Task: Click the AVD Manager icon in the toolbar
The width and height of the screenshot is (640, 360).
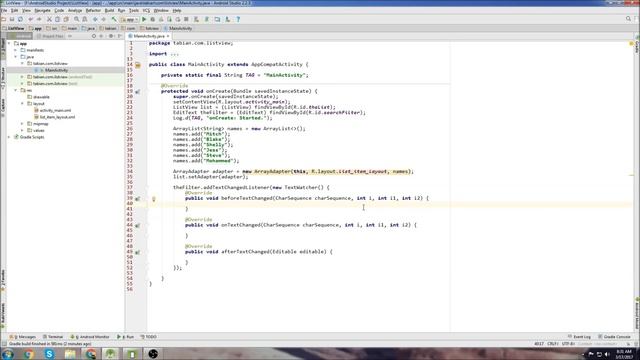Action: (196, 19)
